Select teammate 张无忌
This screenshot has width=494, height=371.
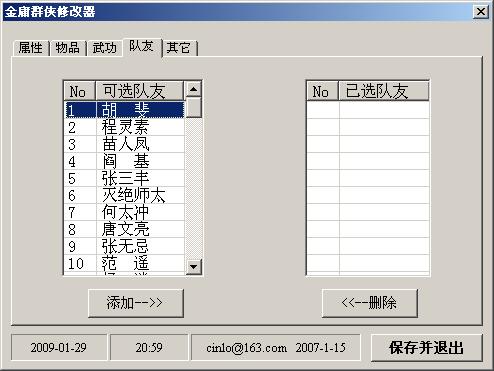pyautogui.click(x=124, y=246)
